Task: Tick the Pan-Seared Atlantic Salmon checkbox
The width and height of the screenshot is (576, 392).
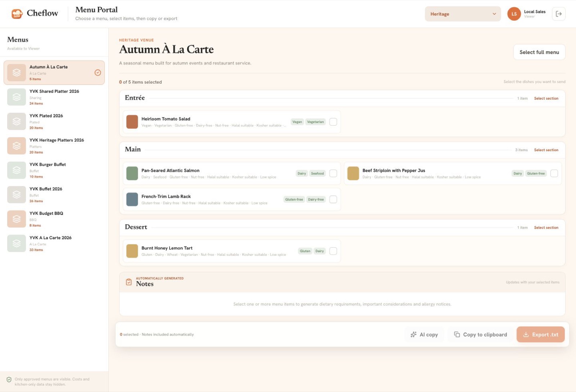Action: [333, 174]
